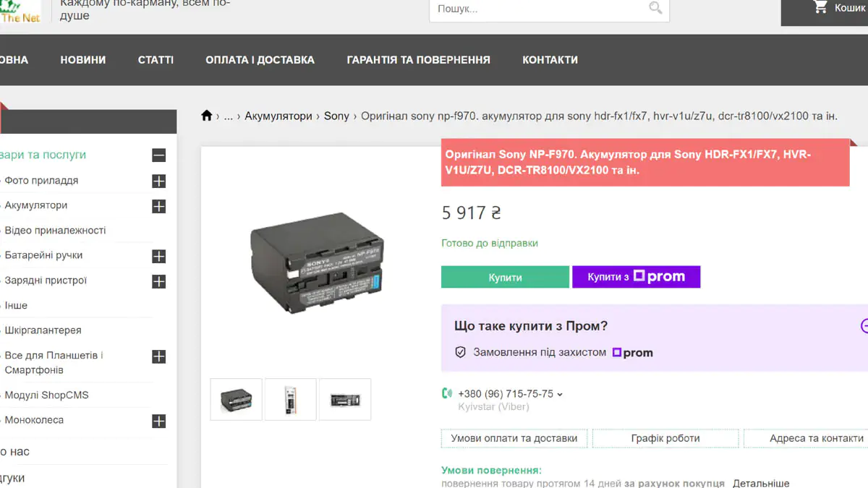Select second product thumbnail

tap(291, 399)
